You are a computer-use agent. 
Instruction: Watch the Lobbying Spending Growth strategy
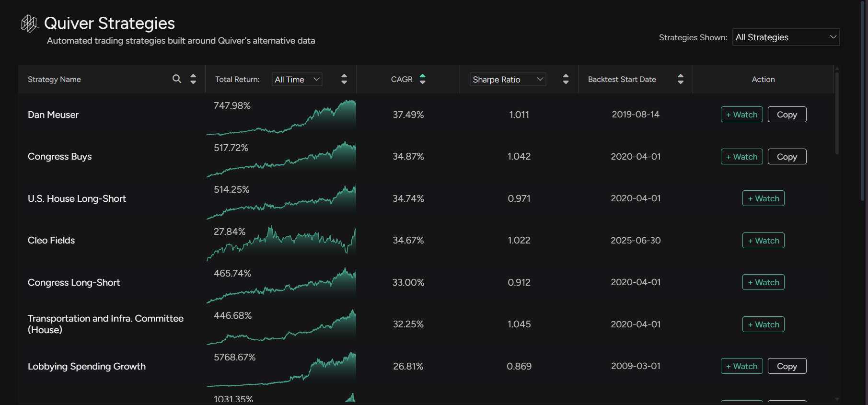tap(741, 366)
